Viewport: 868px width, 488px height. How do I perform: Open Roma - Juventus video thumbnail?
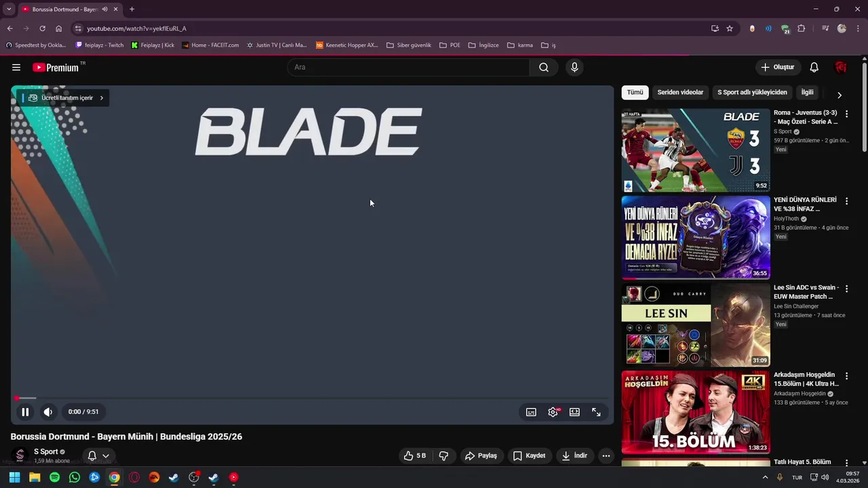point(696,150)
